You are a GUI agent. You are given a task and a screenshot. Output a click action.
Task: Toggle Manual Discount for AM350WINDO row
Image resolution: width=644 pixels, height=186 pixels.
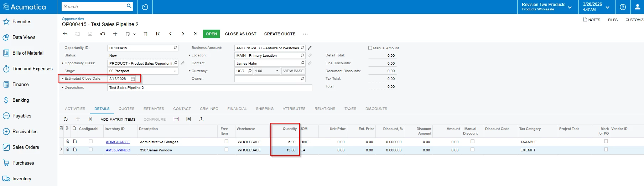[x=473, y=150]
